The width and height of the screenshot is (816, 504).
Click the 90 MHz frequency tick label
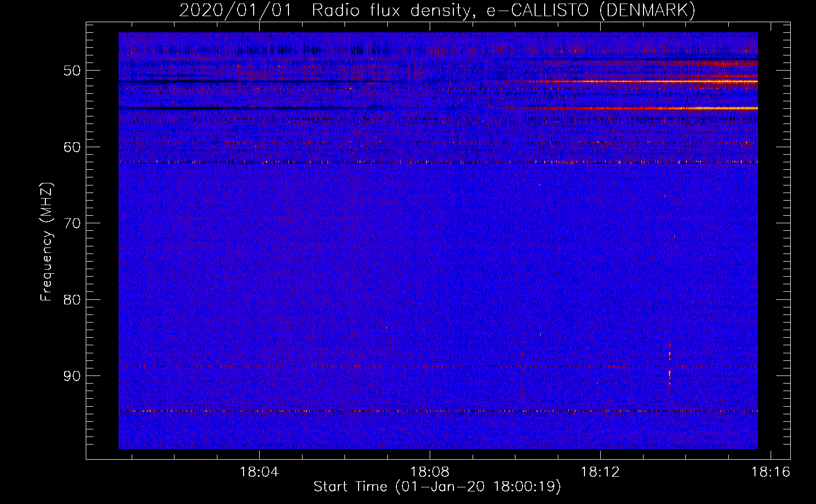72,376
